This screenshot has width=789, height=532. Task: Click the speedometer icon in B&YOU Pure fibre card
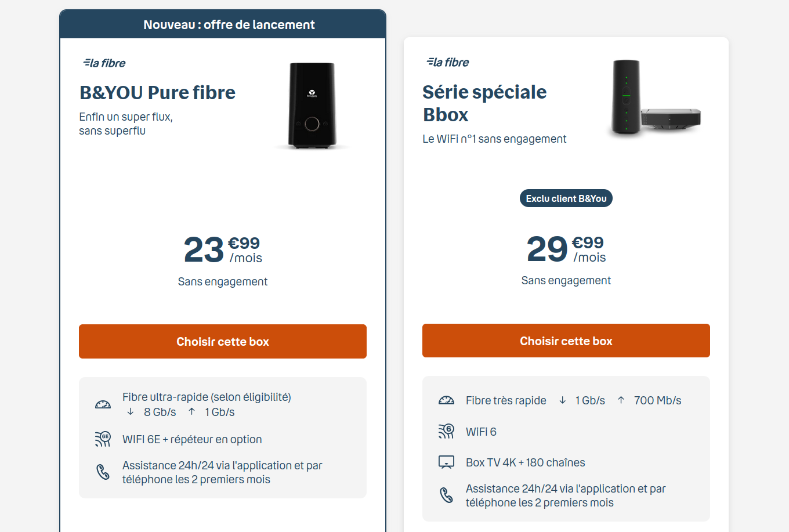click(103, 404)
